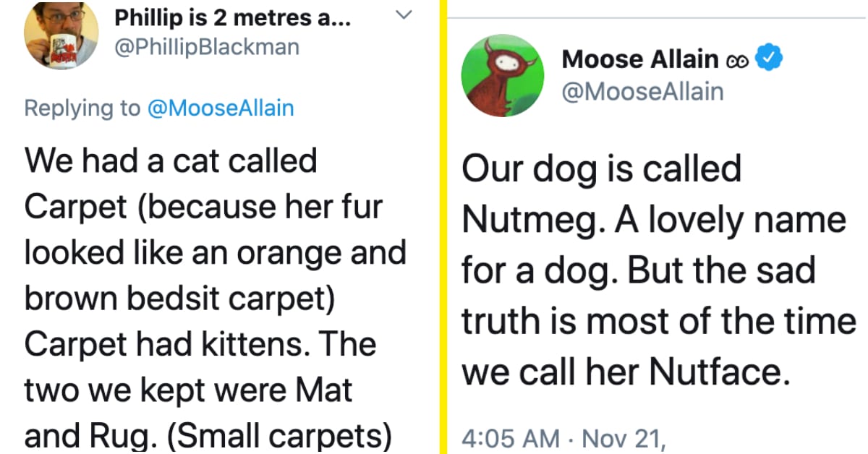Expand the truncated display name 'Phillip is 2 metres a...'
Image resolution: width=868 pixels, height=454 pixels.
pyautogui.click(x=231, y=18)
